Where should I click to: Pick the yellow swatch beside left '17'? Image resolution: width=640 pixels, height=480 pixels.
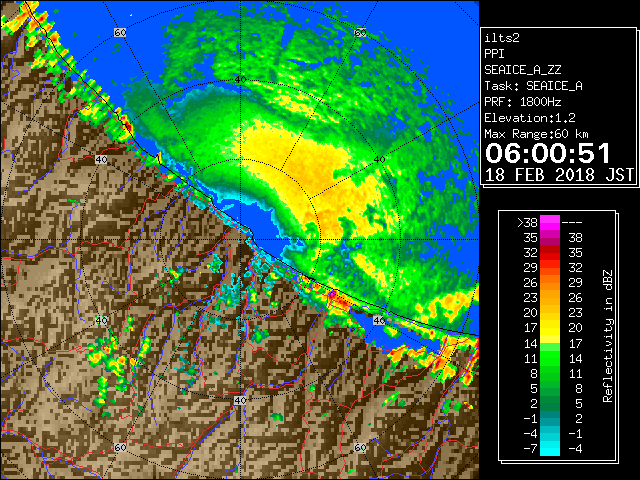[x=550, y=328]
